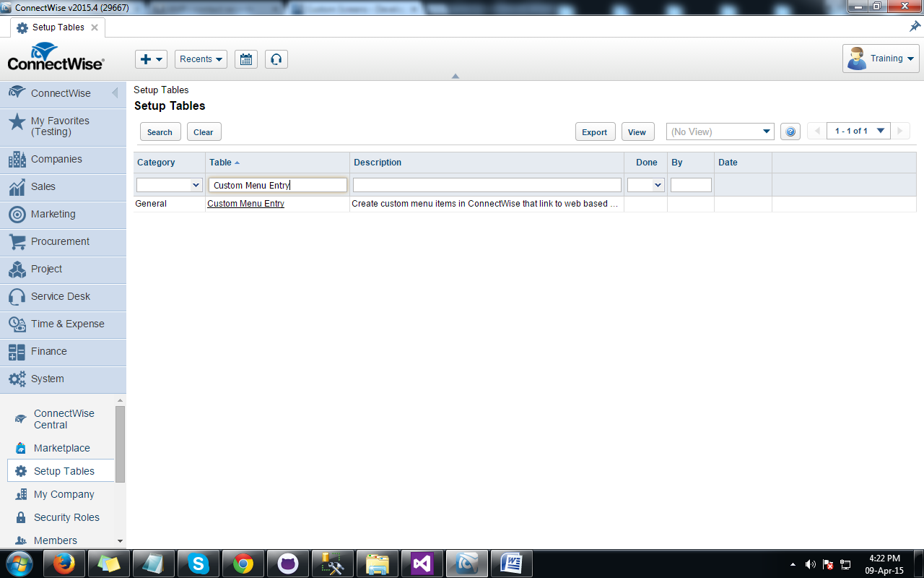The image size is (924, 578).
Task: Open Visual Studio from the taskbar
Action: tap(422, 564)
